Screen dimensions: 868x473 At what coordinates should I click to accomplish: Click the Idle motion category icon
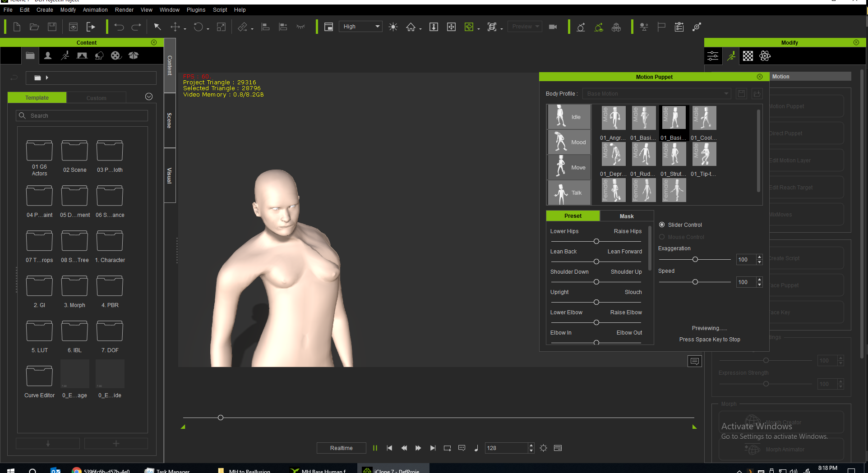(x=569, y=117)
